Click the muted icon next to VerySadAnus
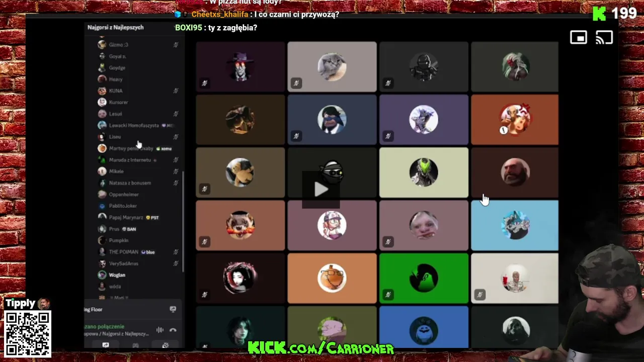The height and width of the screenshot is (362, 644). (x=176, y=263)
